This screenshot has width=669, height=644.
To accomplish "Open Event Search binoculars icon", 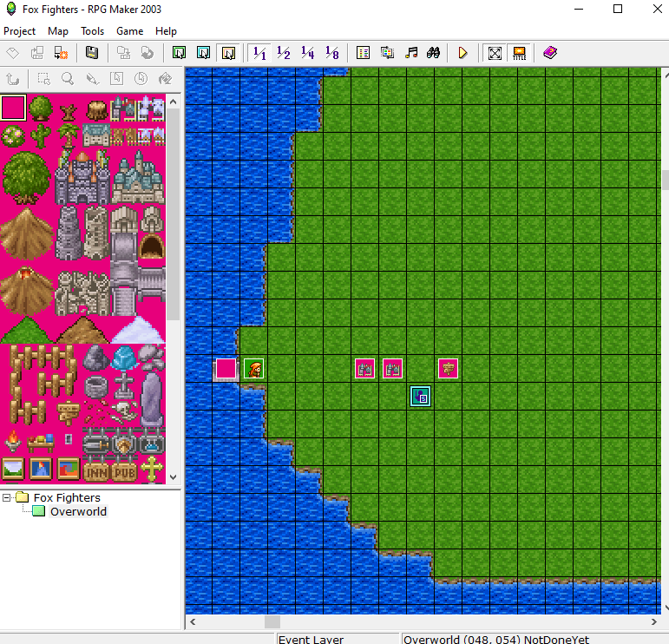I will [x=434, y=53].
